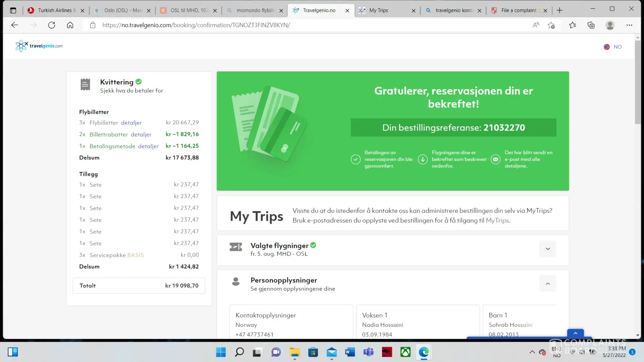Open the browser home page
This screenshot has width=644, height=362.
point(70,25)
